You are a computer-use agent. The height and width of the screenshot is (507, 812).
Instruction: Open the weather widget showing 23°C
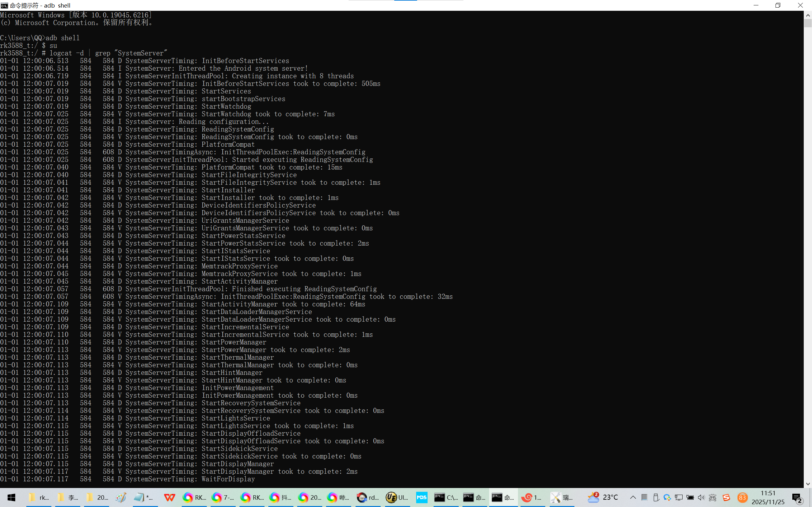603,497
